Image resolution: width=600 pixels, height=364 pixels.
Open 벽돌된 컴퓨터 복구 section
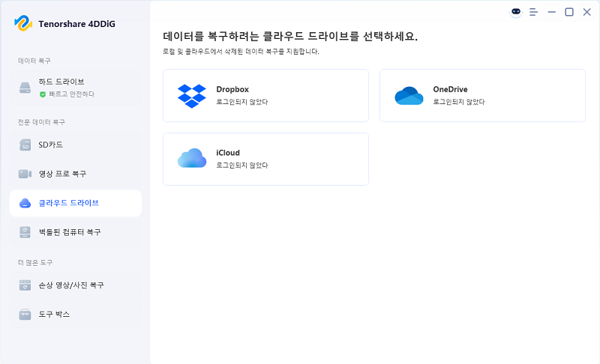(76, 232)
